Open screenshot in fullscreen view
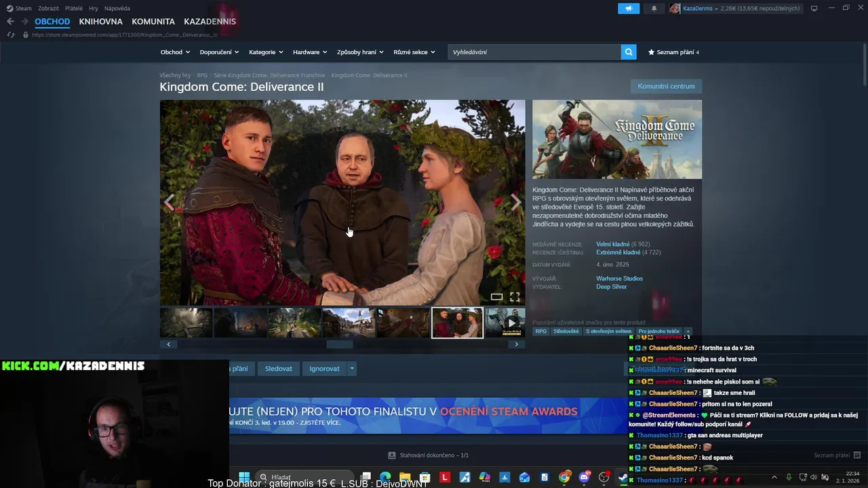The height and width of the screenshot is (488, 868). pyautogui.click(x=515, y=297)
